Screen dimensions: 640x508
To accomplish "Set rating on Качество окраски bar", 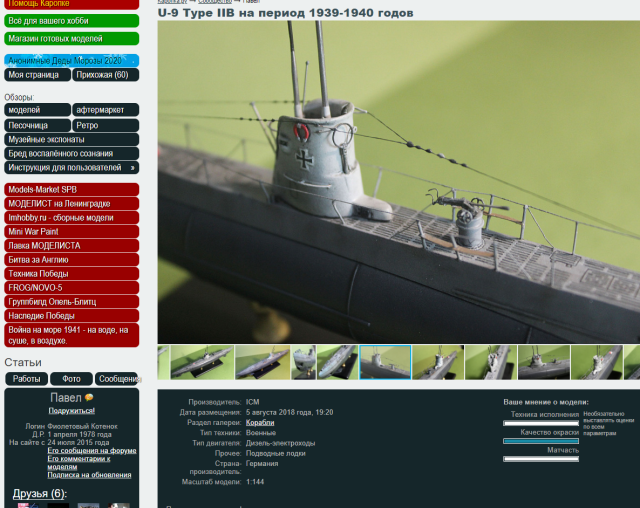I will pyautogui.click(x=540, y=441).
